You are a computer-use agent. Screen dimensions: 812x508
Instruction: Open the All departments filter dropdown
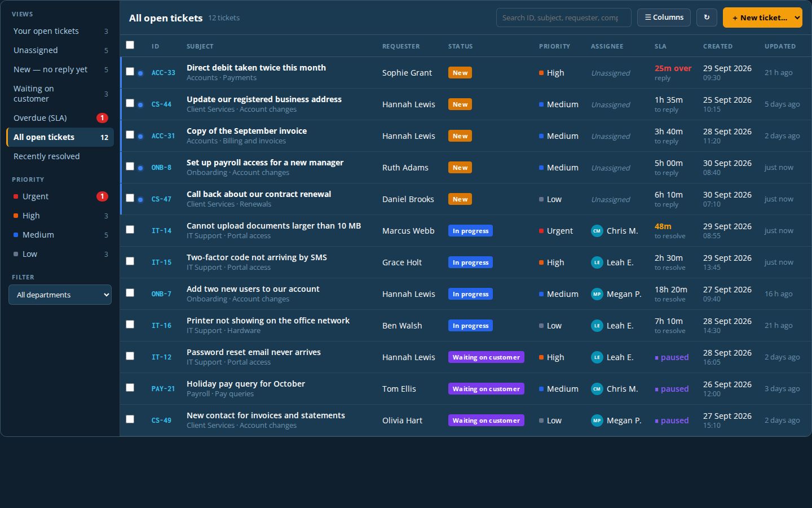click(x=60, y=295)
